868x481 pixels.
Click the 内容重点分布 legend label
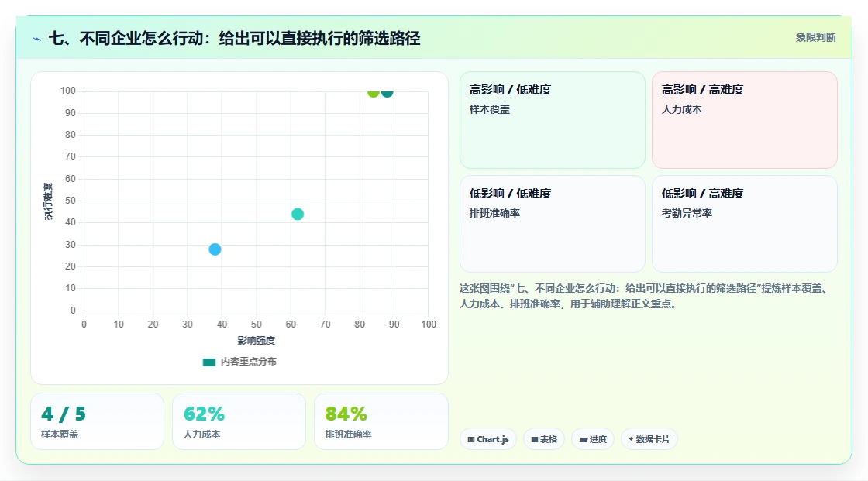248,362
